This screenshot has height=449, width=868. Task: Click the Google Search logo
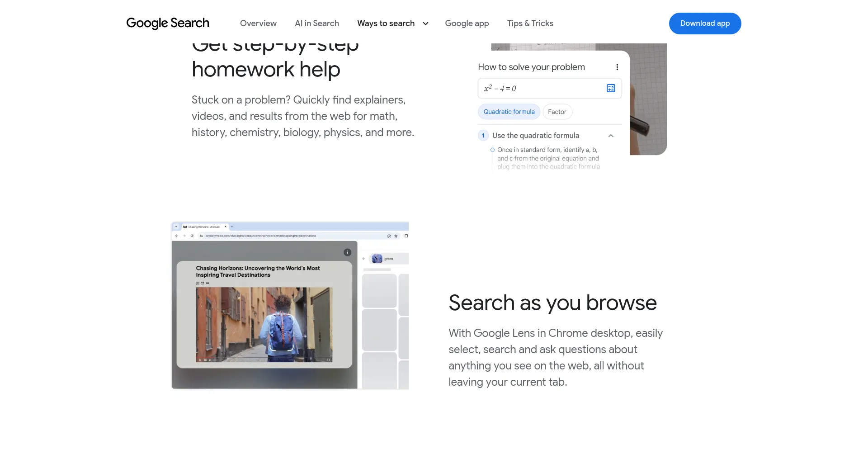click(168, 23)
